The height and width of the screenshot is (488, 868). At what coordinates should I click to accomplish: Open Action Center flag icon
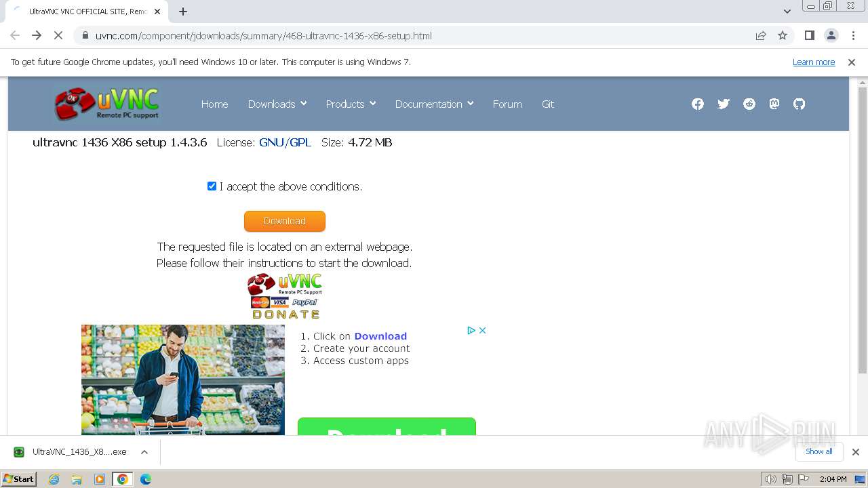click(x=803, y=479)
